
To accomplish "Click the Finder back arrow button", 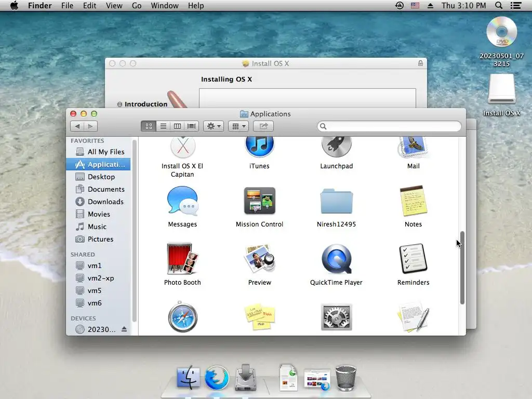I will (x=77, y=126).
